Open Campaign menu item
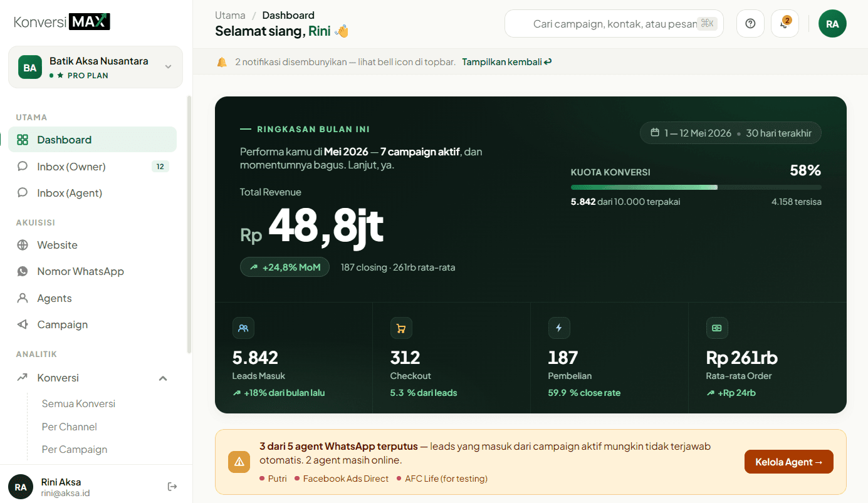This screenshot has height=503, width=868. [93, 324]
